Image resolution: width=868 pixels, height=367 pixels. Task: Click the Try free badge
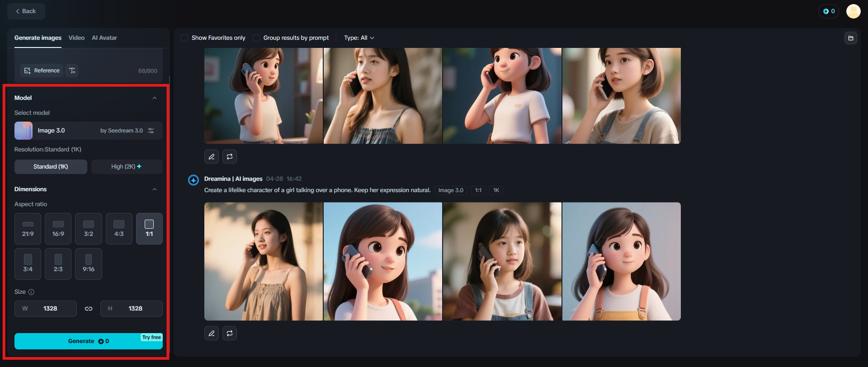(x=151, y=338)
